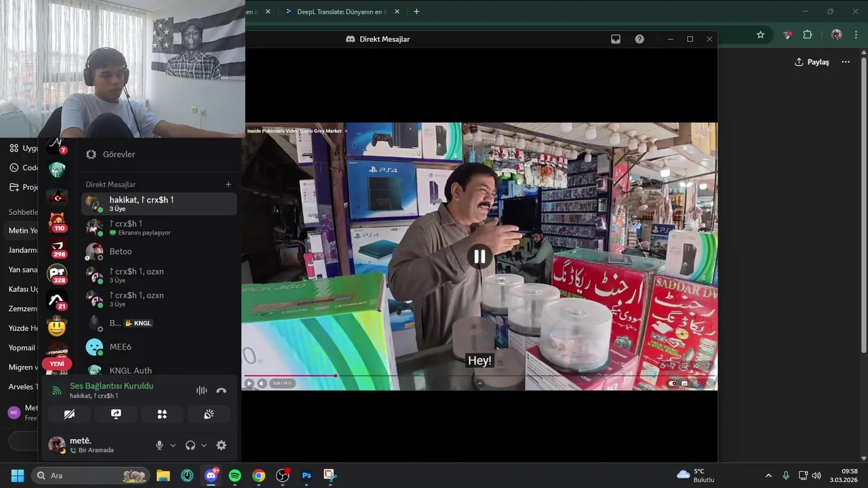This screenshot has width=868, height=488.
Task: Expand headphone output options arrow
Action: pos(204,445)
